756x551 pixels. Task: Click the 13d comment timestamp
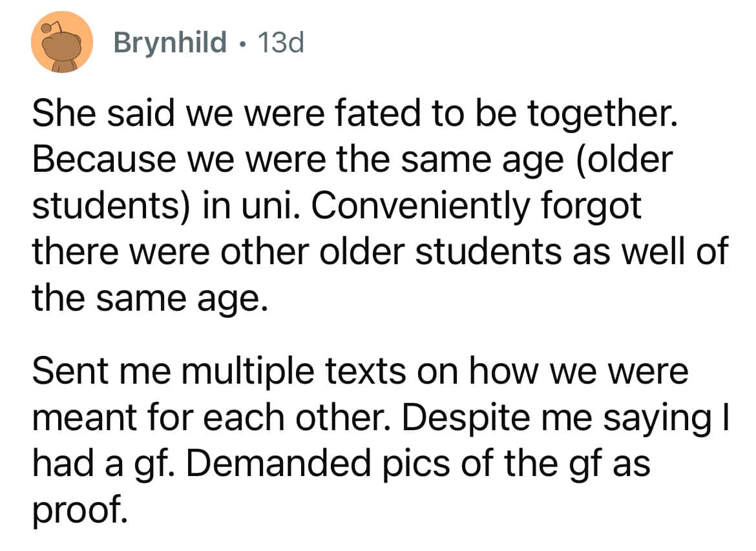(x=280, y=43)
